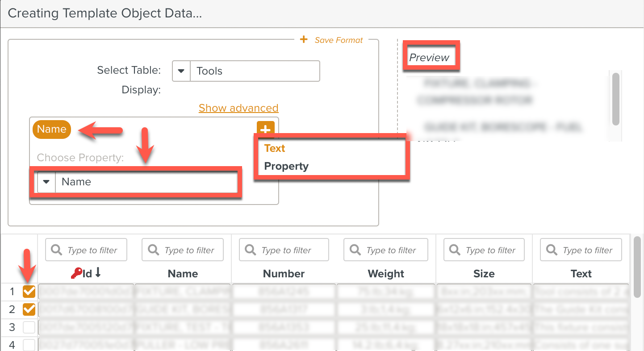Select Text from the popup menu
The image size is (644, 351).
[275, 148]
